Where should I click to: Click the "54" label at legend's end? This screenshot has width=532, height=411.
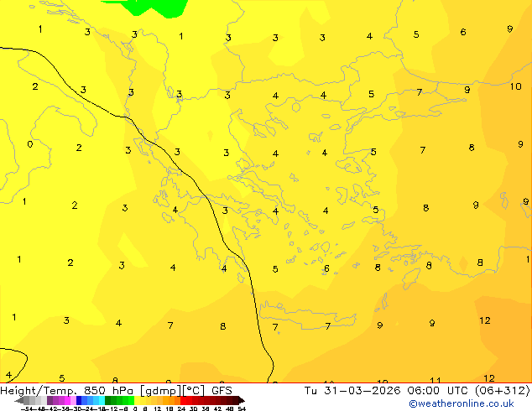click(x=242, y=408)
